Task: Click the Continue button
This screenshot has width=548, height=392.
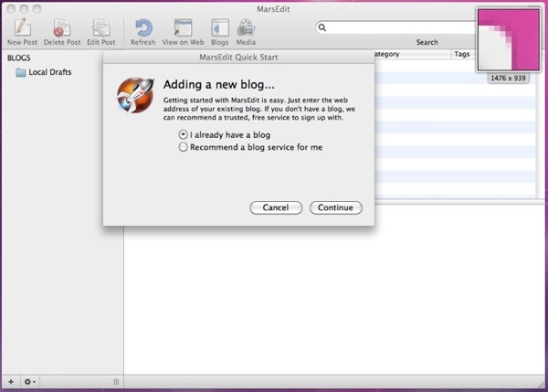Action: [335, 207]
